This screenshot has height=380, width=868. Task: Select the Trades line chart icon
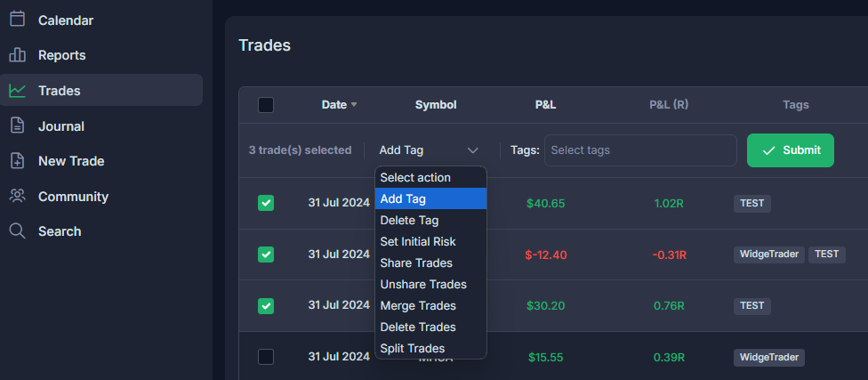pos(18,90)
